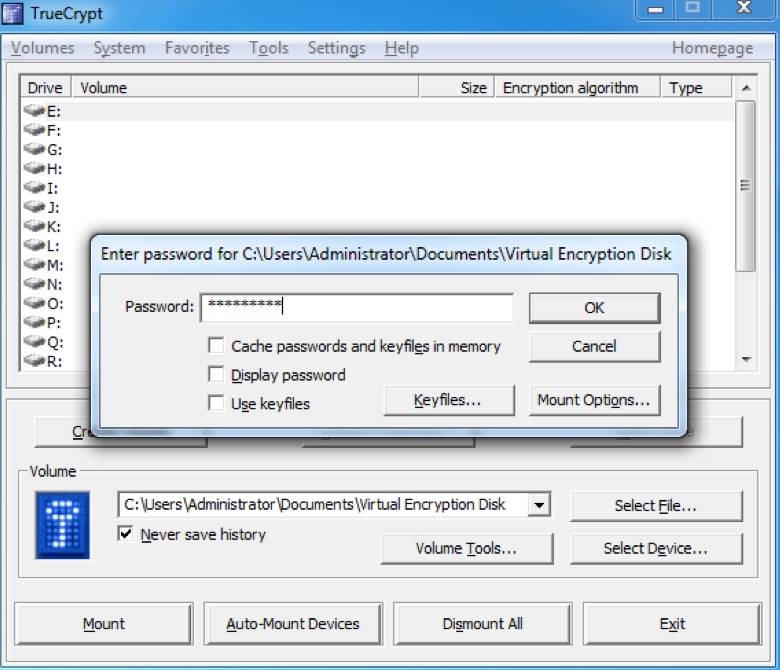Select drive N: icon in the list
Screen dimensions: 780x670
(x=34, y=284)
